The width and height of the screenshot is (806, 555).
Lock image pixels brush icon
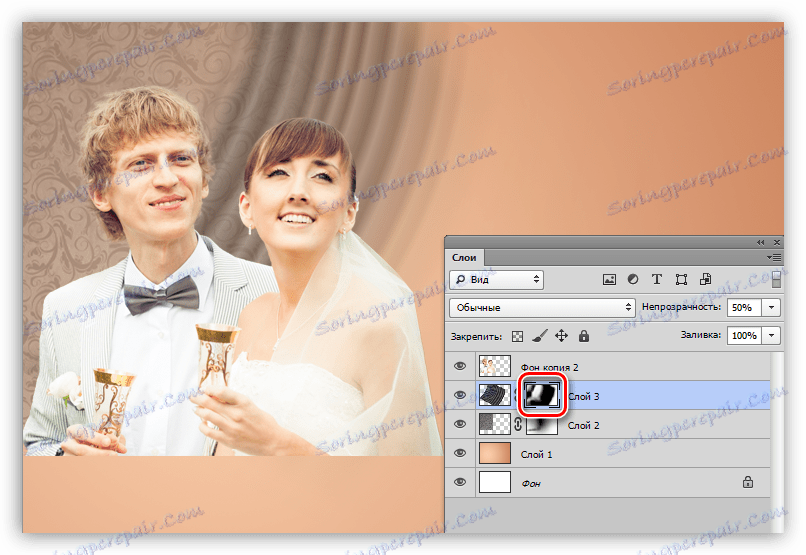tap(539, 336)
